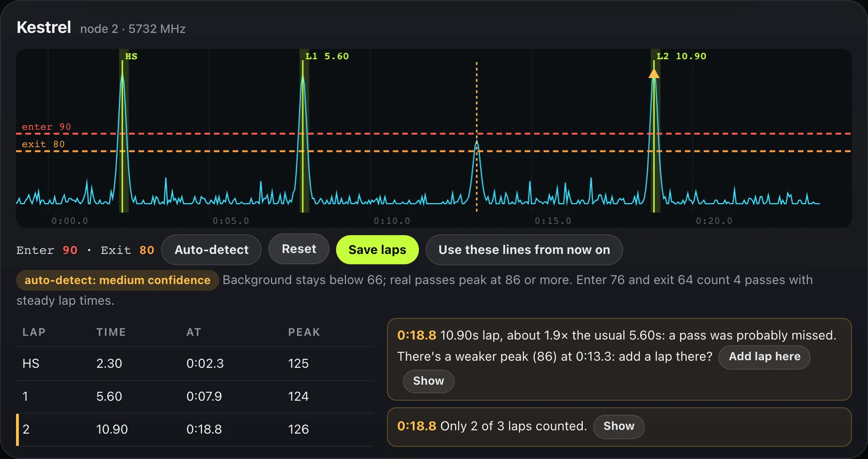
Task: Click the PEAK column header
Action: click(304, 332)
